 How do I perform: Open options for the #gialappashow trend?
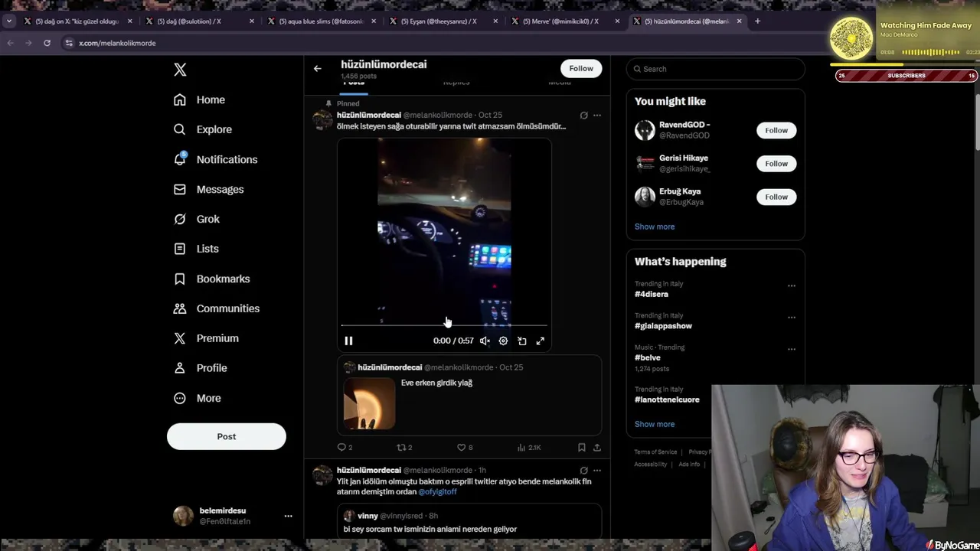(x=792, y=318)
